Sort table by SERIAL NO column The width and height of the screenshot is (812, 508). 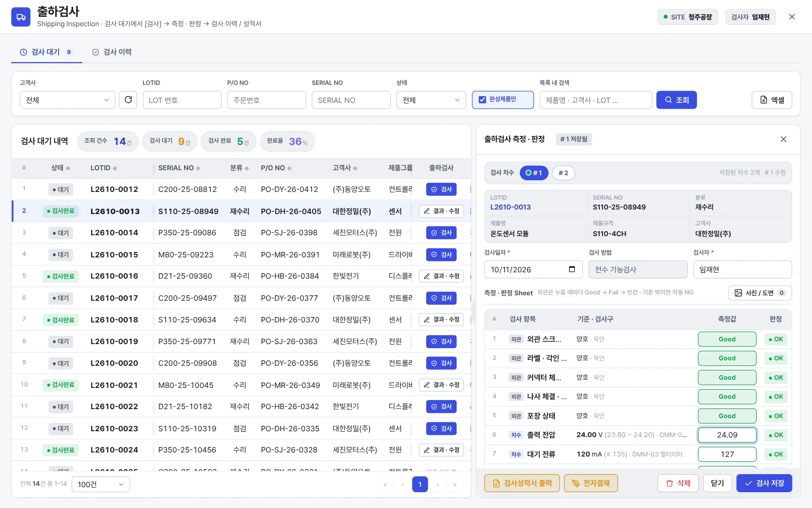[179, 168]
